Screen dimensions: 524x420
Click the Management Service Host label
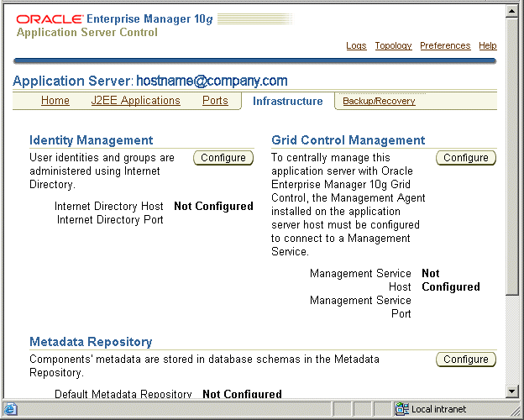(x=360, y=281)
